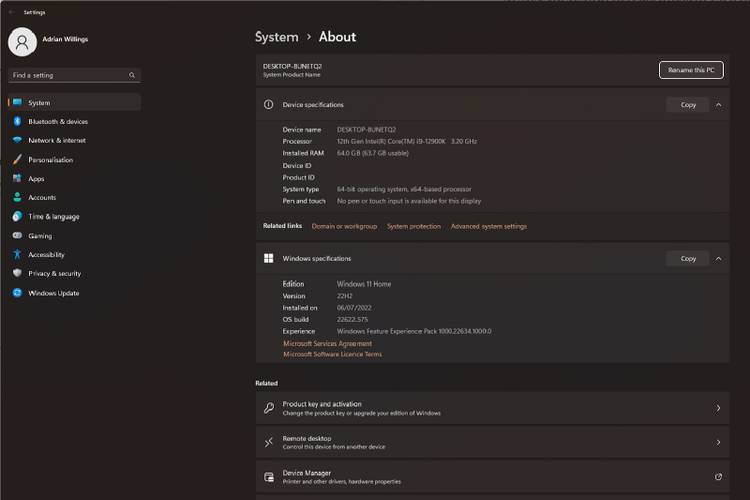Screen dimensions: 750x500
Task: Open the Privacy & security shield icon
Action: (x=17, y=274)
